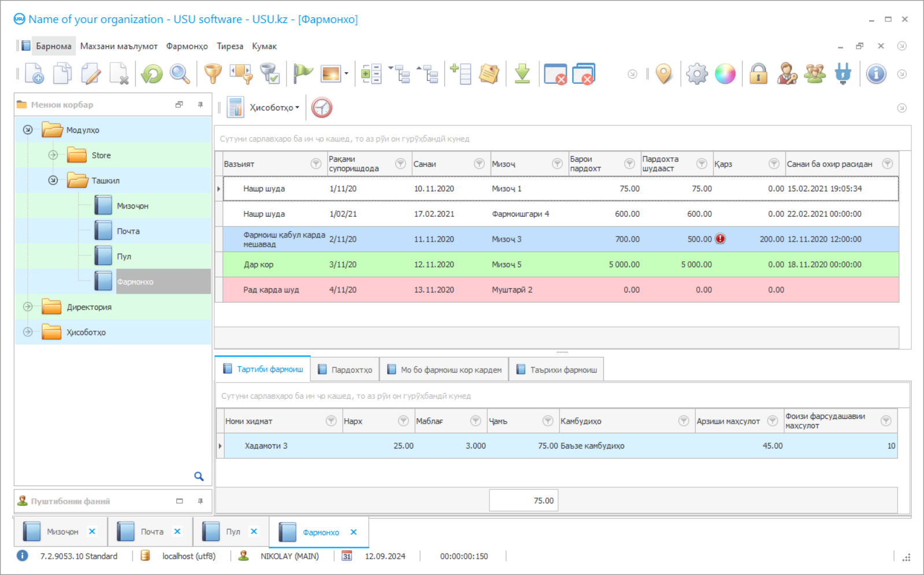Image resolution: width=924 pixels, height=575 pixels.
Task: Open the color wheel theme picker
Action: [x=725, y=74]
